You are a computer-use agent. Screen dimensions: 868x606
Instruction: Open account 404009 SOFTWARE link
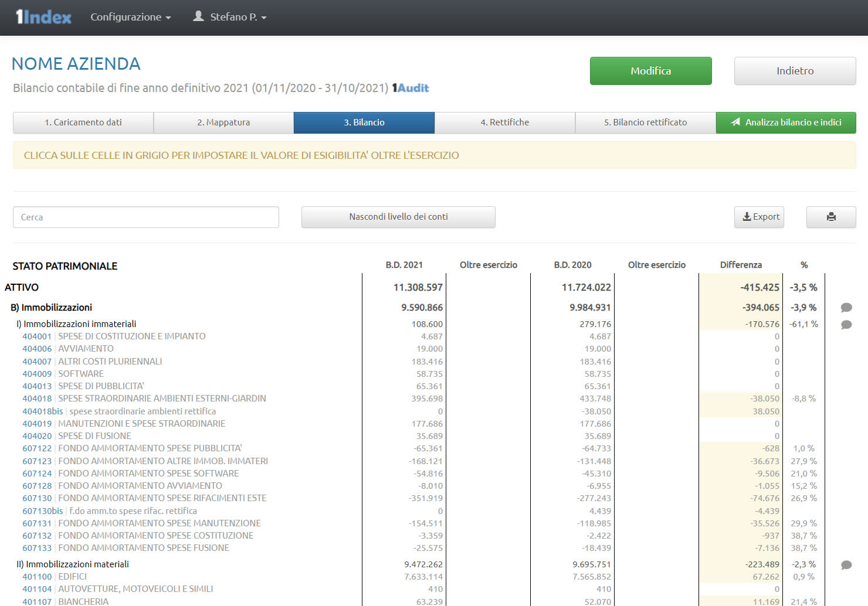coord(37,374)
